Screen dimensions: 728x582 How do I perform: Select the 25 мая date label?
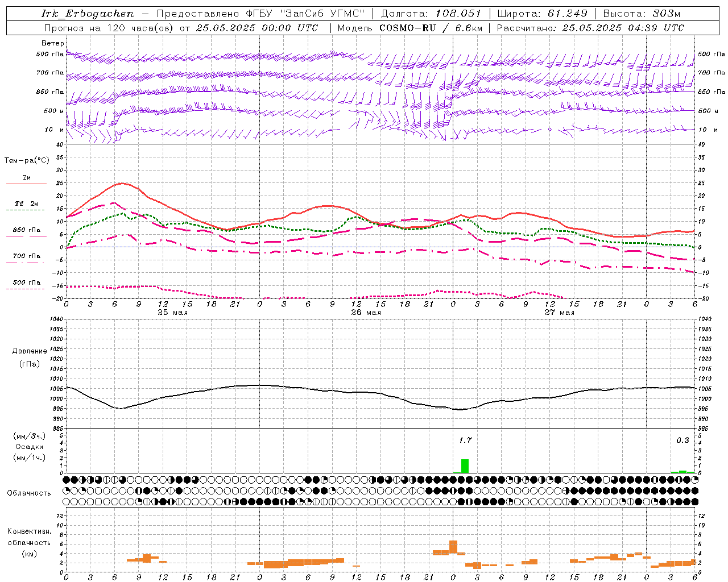click(172, 313)
